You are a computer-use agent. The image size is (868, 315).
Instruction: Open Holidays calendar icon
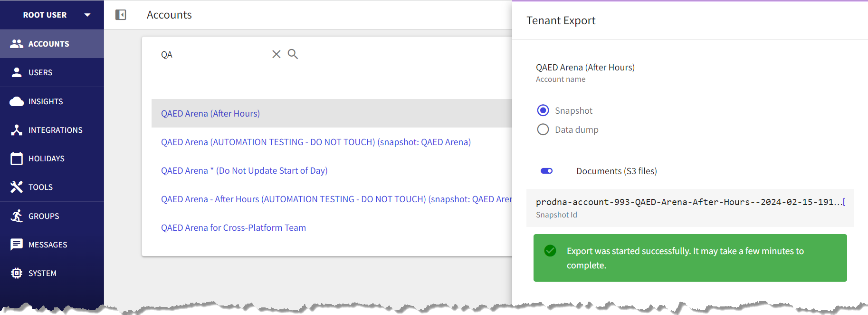(17, 158)
